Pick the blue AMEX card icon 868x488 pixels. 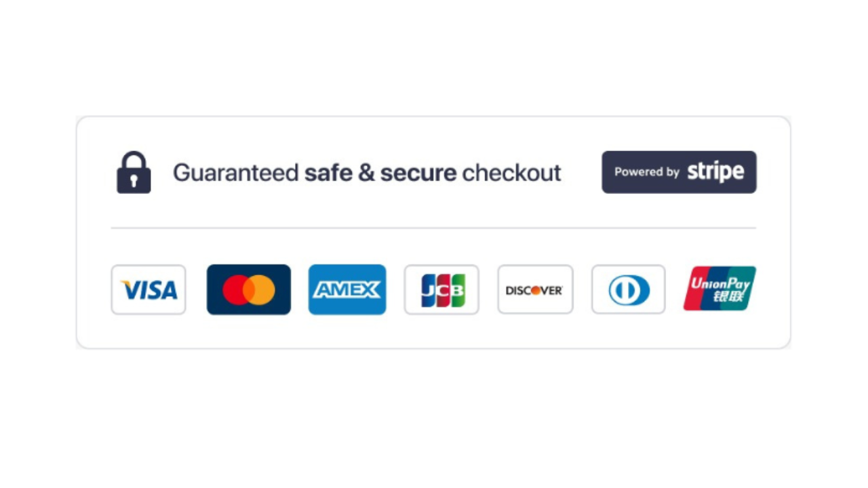(x=347, y=290)
